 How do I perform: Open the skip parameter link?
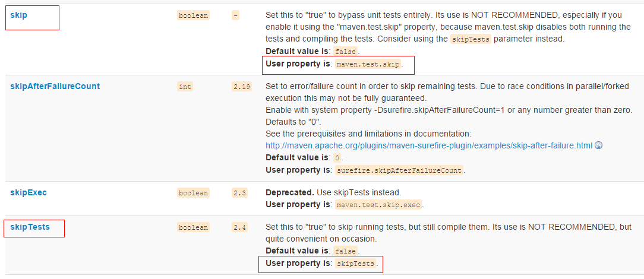[x=18, y=15]
